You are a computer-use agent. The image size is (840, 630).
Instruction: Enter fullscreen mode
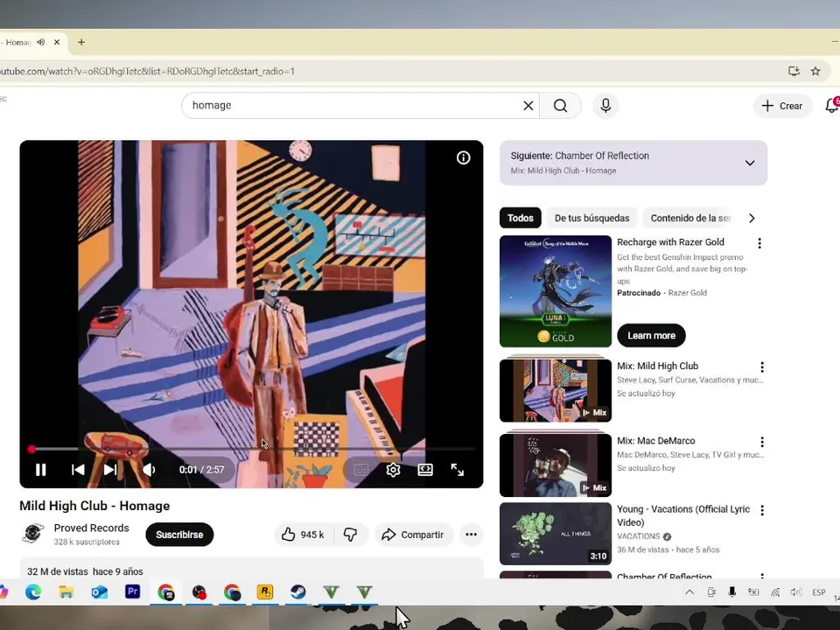coord(458,470)
